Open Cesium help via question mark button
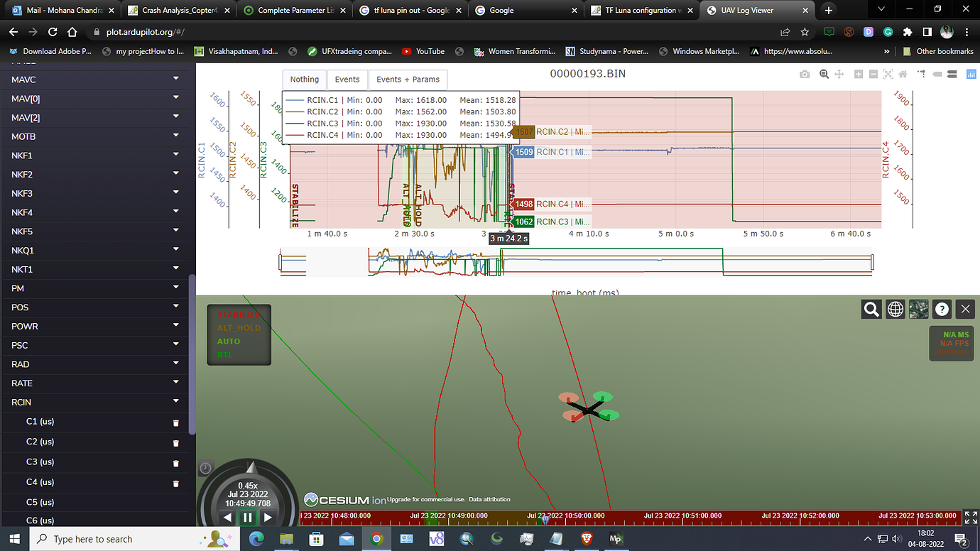Screen dimensions: 980x551 coord(942,309)
